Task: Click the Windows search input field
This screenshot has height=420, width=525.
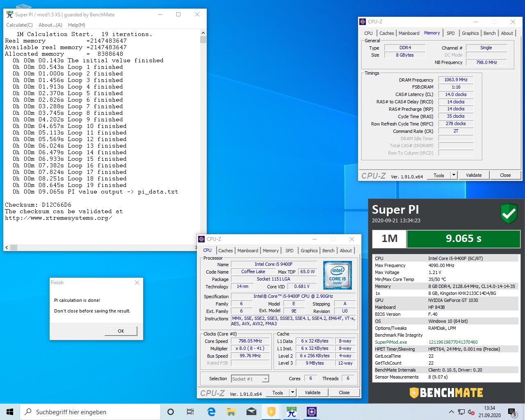Action: (x=90, y=412)
